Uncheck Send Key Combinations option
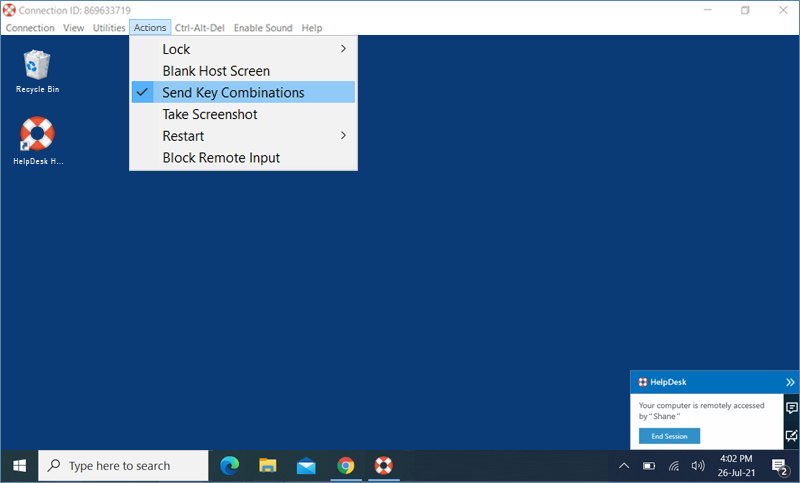The width and height of the screenshot is (800, 483). point(233,93)
